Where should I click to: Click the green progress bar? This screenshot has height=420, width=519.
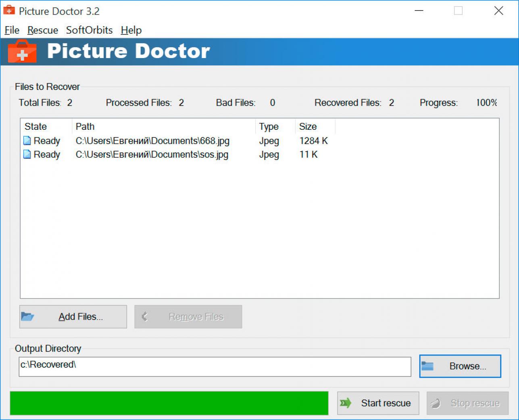point(169,403)
